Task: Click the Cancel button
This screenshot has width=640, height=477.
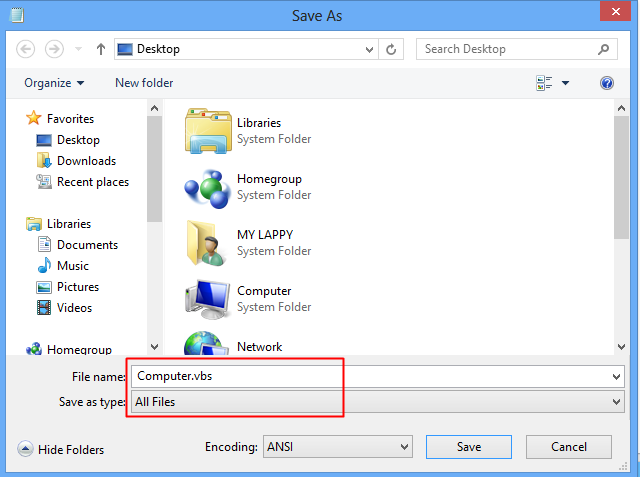Action: coord(569,447)
